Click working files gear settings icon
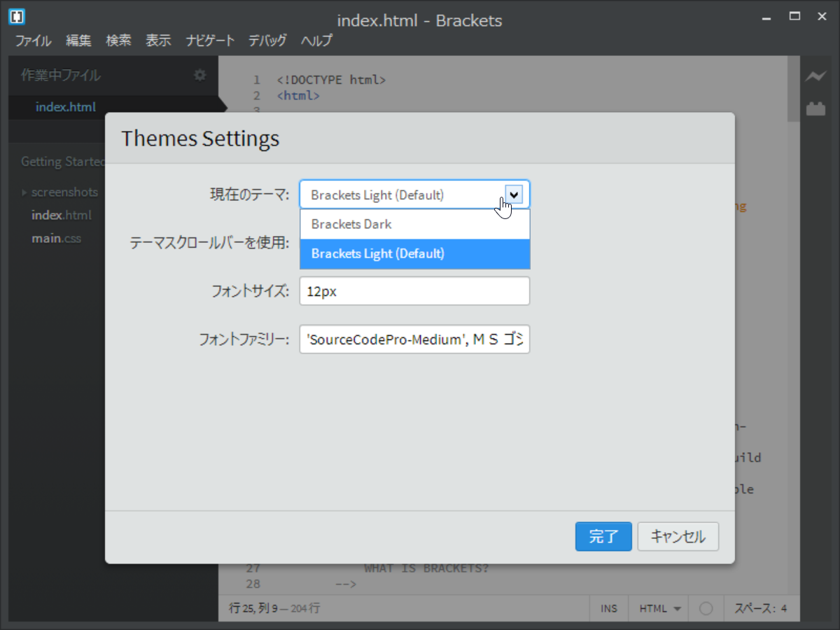 200,75
